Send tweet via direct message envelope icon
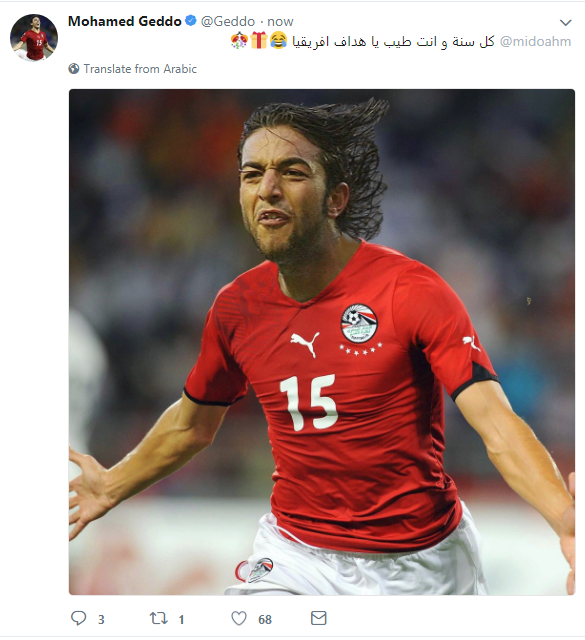Screen dimensions: 585x640 tap(318, 618)
